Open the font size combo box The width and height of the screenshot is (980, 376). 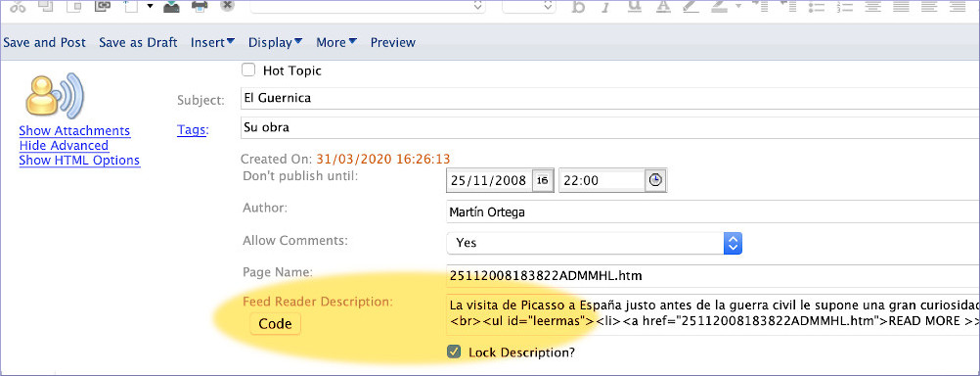(x=528, y=6)
